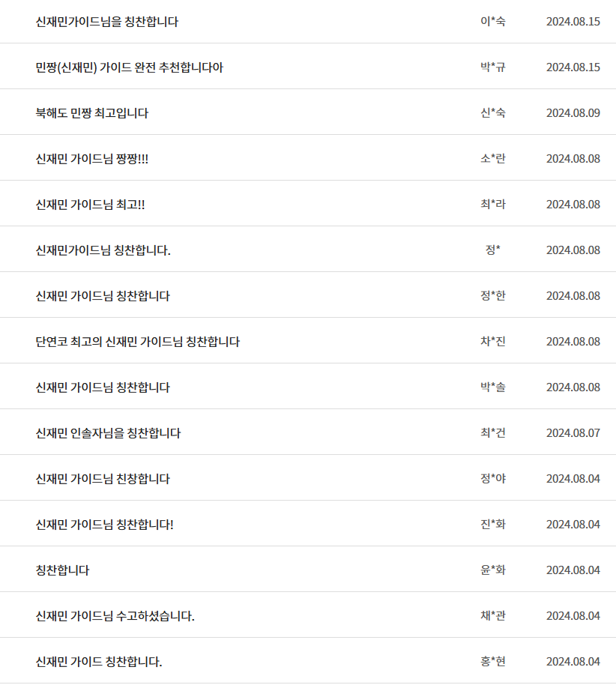Open post '신재민 가이드님 칭찬합니다!' by 진*화
616x685 pixels.
104,525
